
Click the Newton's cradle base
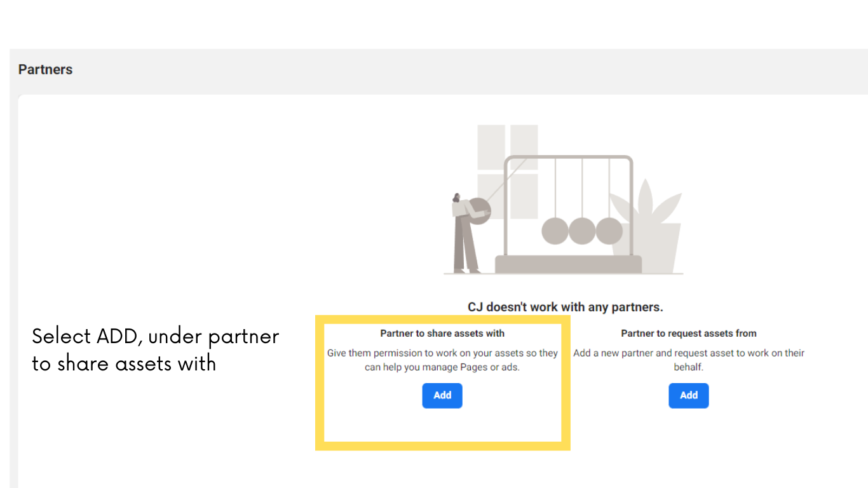tap(568, 265)
